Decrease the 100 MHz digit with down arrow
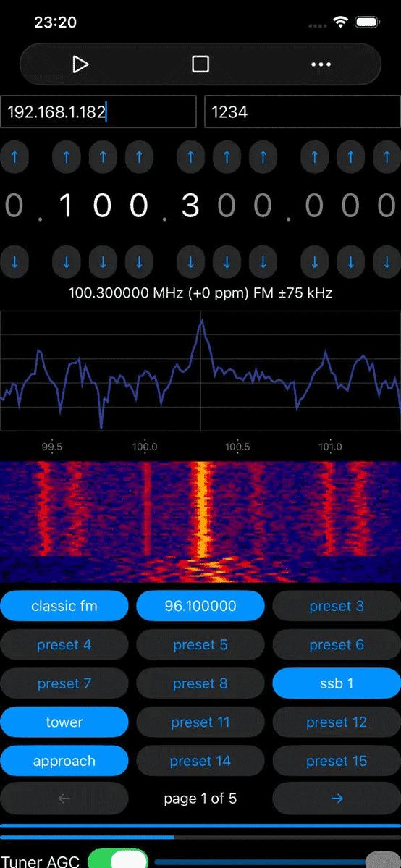The height and width of the screenshot is (868, 401). [67, 261]
